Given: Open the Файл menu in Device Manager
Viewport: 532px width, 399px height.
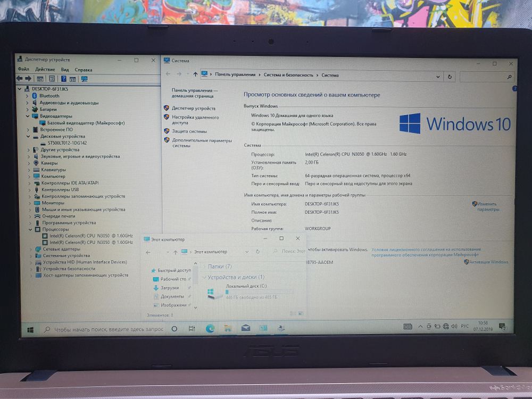Looking at the screenshot, I should pos(23,69).
